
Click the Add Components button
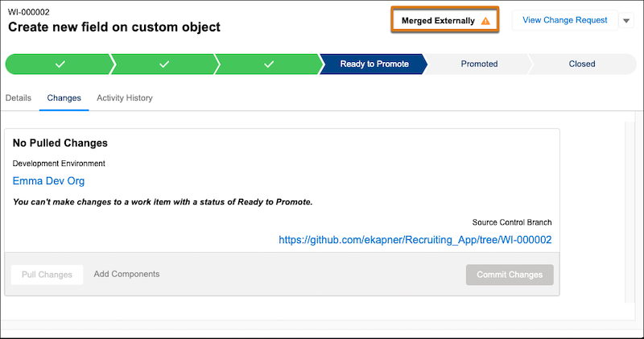[126, 274]
